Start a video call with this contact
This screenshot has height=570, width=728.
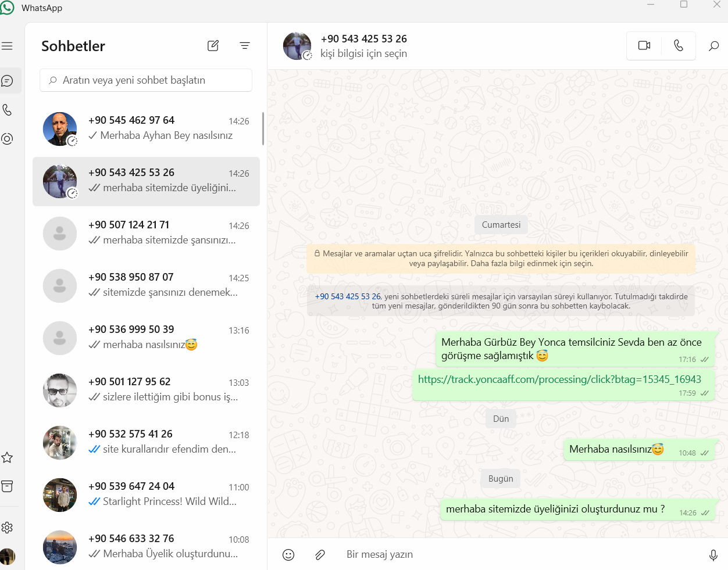[644, 45]
